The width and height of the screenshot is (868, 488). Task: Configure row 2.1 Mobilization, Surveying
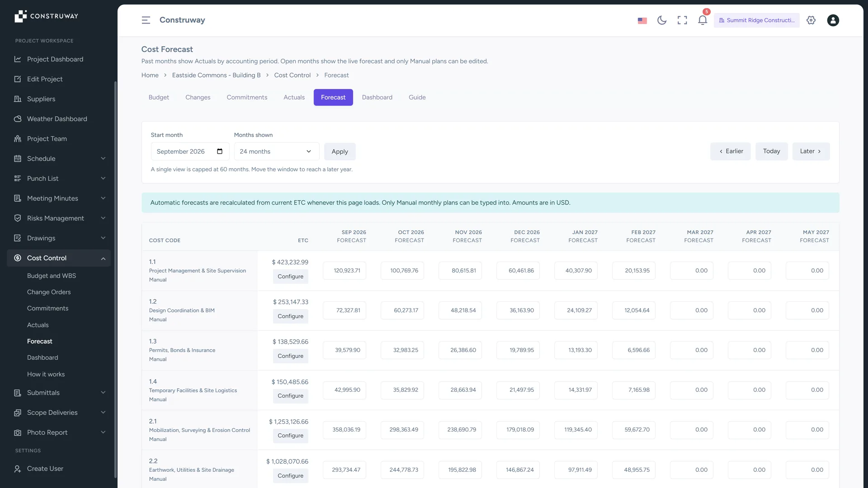click(x=290, y=436)
